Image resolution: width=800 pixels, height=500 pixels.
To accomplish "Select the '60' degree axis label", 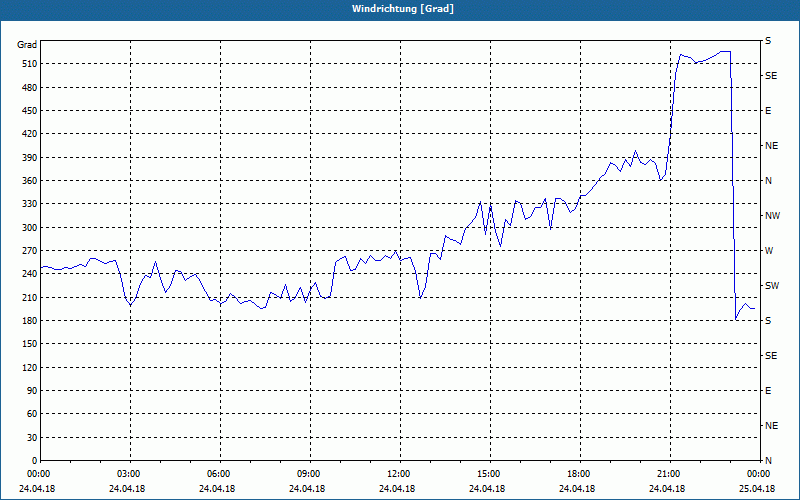I will (x=32, y=414).
